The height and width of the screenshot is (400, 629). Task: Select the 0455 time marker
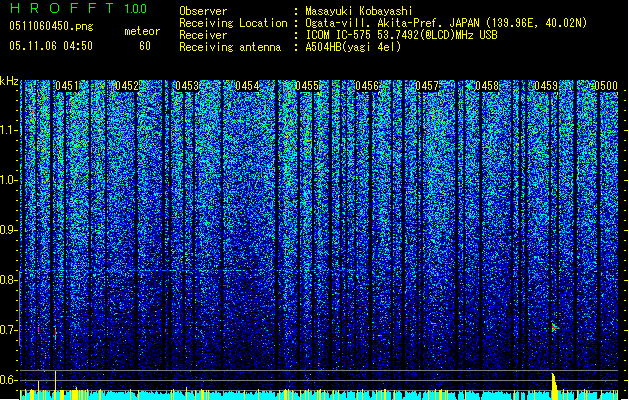[307, 86]
